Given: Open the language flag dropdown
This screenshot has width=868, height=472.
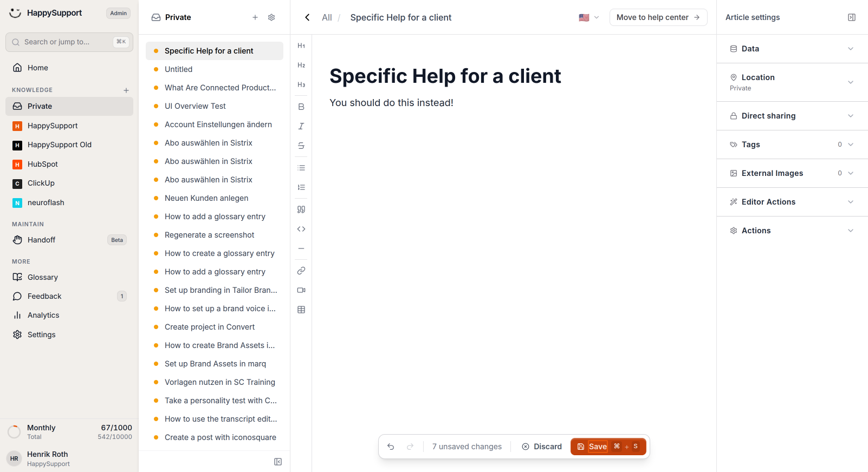Looking at the screenshot, I should (x=589, y=17).
